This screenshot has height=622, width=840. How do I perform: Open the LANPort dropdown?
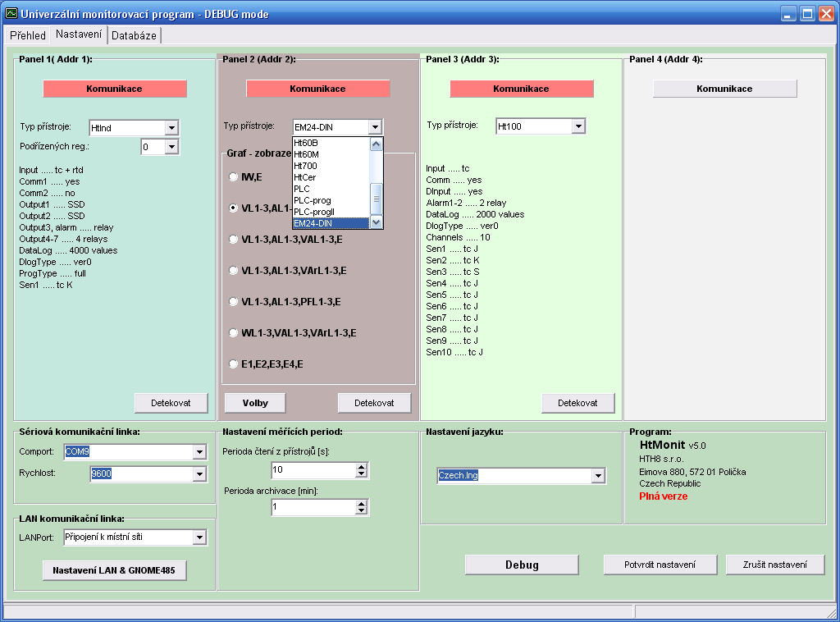(x=199, y=537)
